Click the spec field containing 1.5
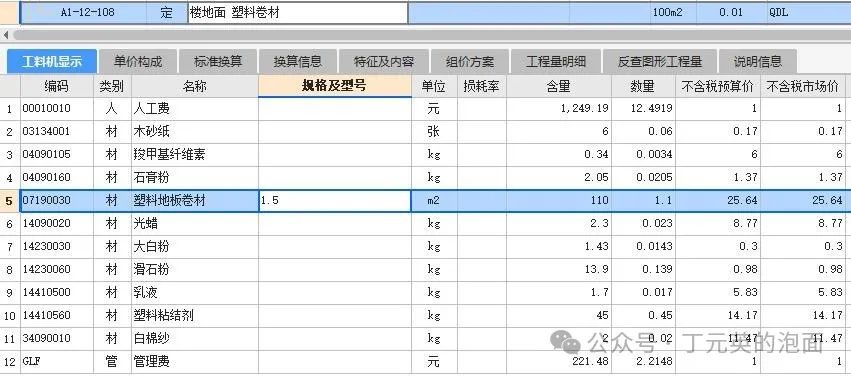This screenshot has height=377, width=851. pyautogui.click(x=335, y=201)
